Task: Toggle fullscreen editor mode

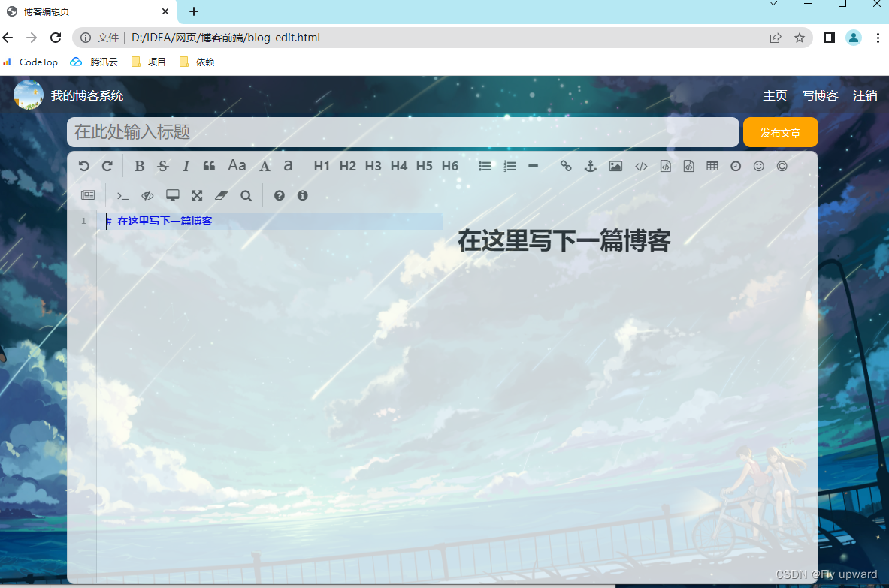Action: point(197,195)
